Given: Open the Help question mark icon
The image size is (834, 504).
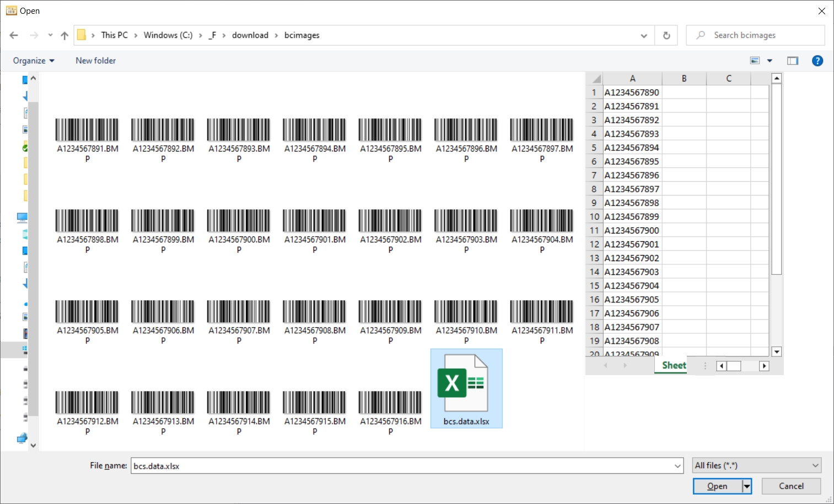Looking at the screenshot, I should click(817, 61).
